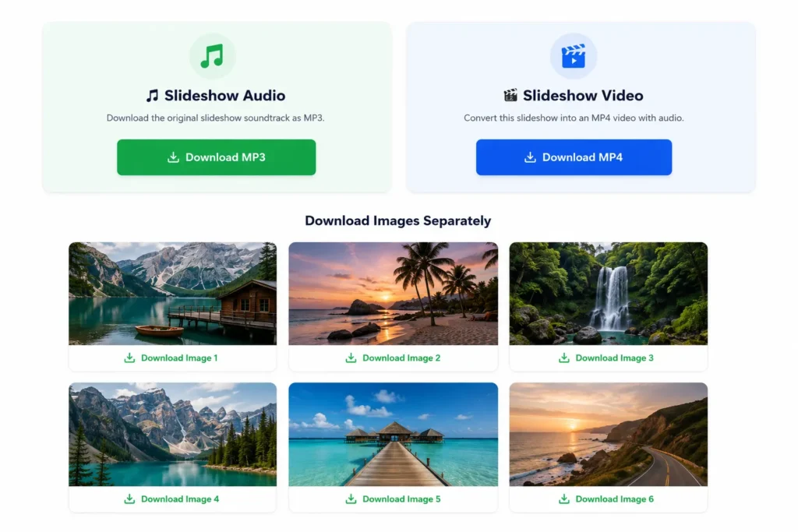This screenshot has height=532, width=798.
Task: Click the Download MP3 button
Action: click(x=217, y=157)
